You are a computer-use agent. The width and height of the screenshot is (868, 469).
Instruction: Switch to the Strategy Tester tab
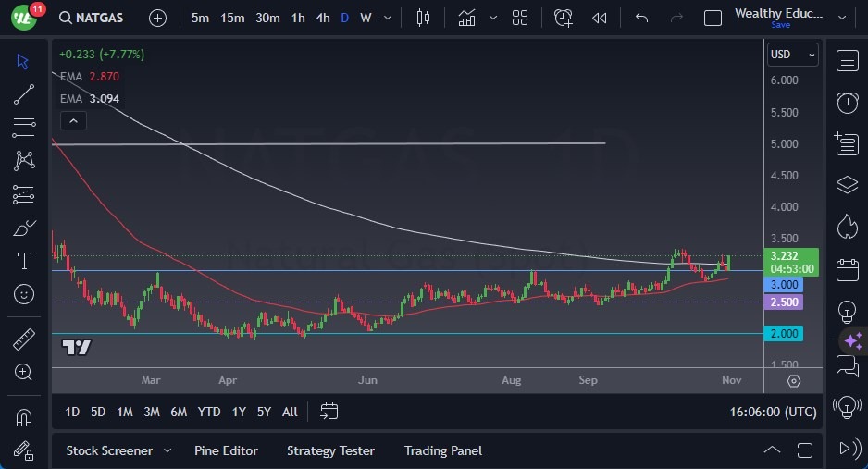coord(330,450)
